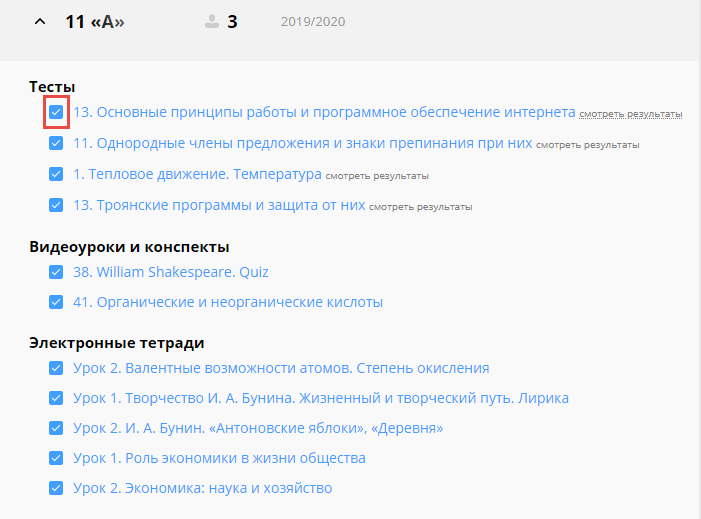This screenshot has width=701, height=519.
Task: Open test 1. Тепловое движение. Температура
Action: pyautogui.click(x=197, y=174)
